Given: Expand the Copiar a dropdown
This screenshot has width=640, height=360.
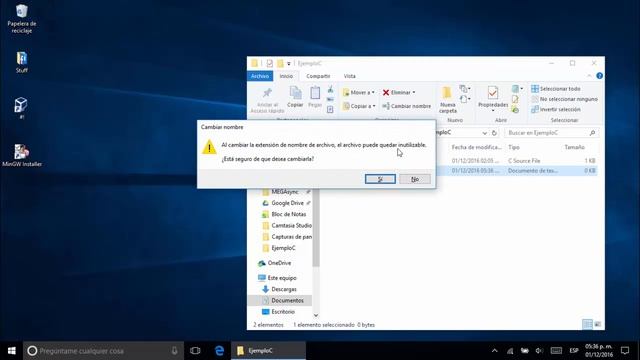Looking at the screenshot, I should [359, 106].
